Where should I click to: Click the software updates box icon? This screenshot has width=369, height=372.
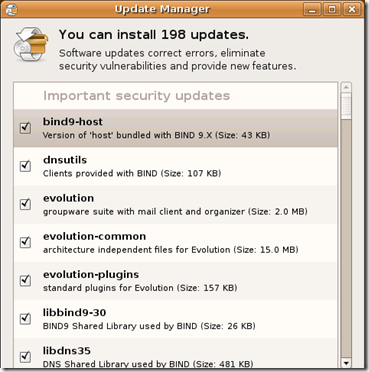(30, 44)
